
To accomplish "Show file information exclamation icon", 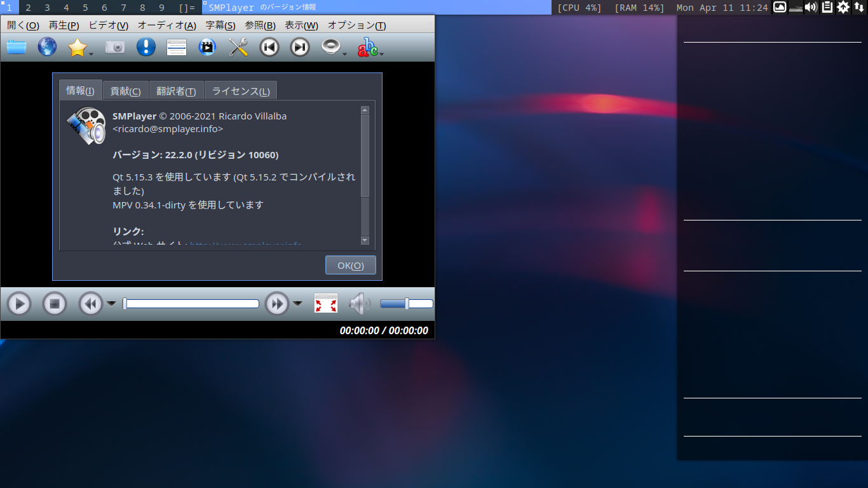I will [x=146, y=47].
